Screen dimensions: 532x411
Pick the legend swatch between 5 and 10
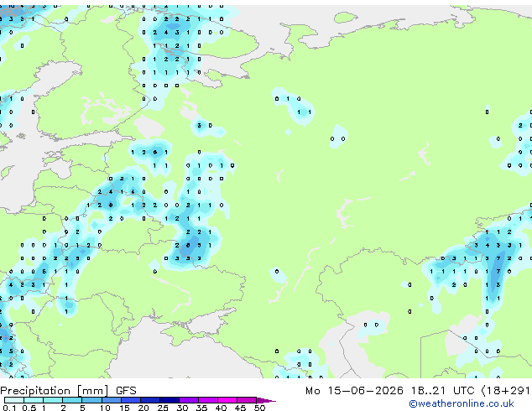point(91,400)
